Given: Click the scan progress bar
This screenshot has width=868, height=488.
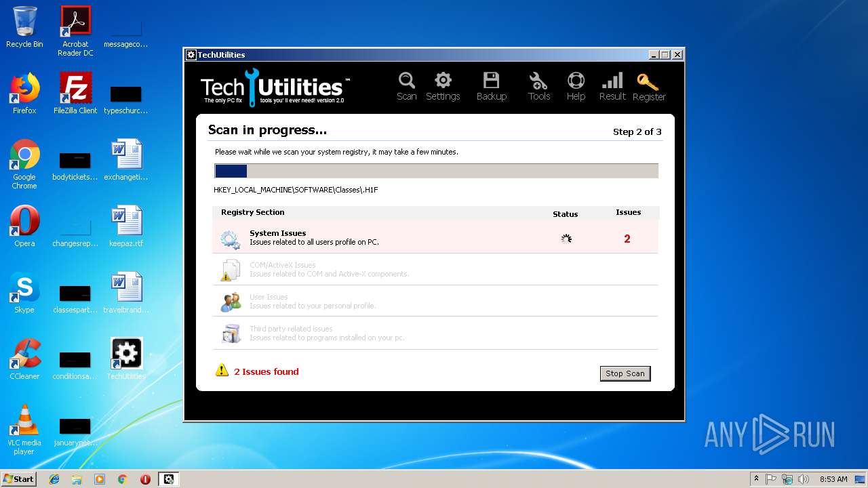Looking at the screenshot, I should click(436, 171).
